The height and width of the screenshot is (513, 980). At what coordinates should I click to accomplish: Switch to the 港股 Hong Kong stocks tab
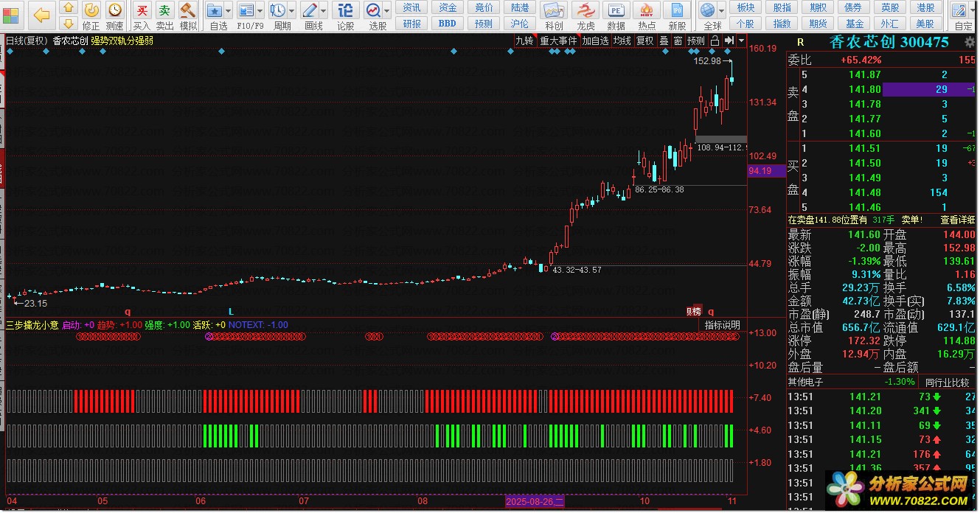(925, 7)
